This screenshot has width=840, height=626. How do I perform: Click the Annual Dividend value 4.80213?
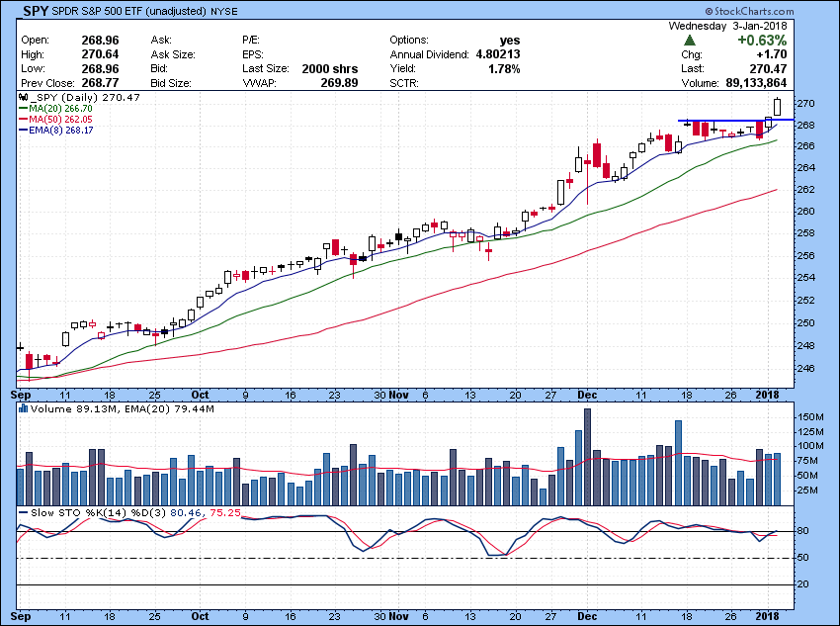click(x=498, y=54)
